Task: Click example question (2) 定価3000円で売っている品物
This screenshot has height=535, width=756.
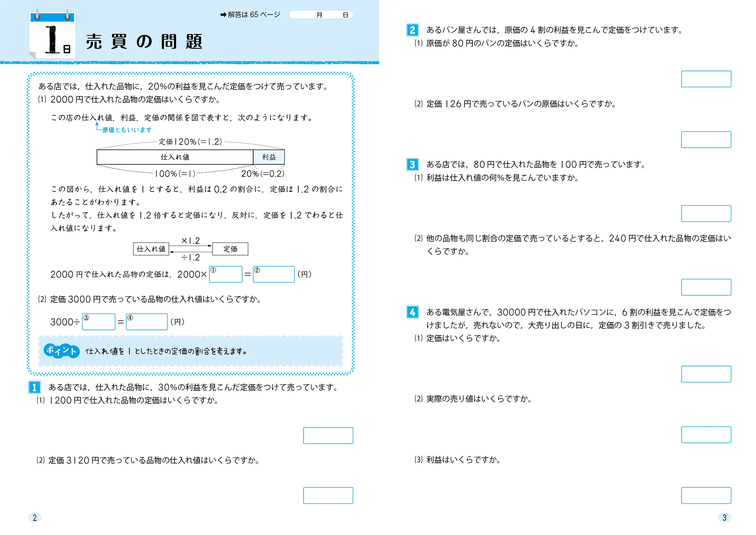Action: [x=150, y=299]
